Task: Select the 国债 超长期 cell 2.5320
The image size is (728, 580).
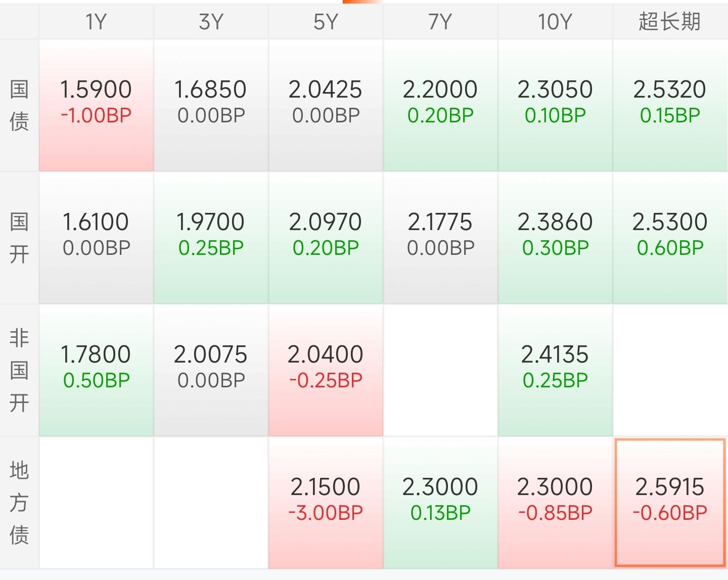Action: click(x=670, y=105)
